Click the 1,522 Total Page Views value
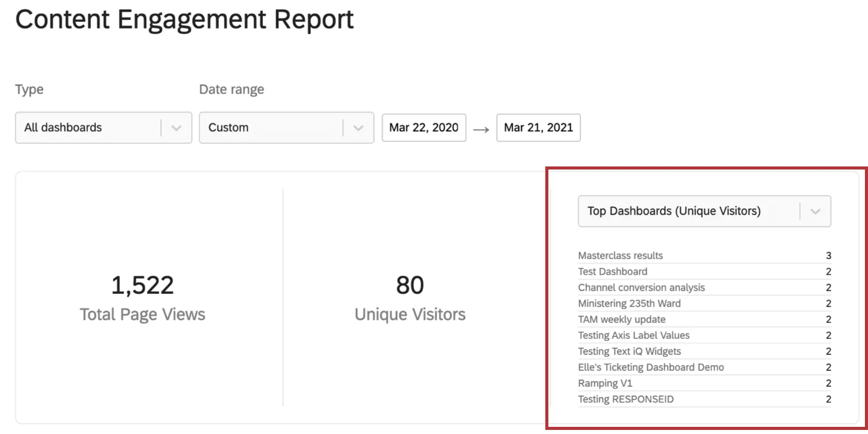This screenshot has height=434, width=868. point(142,285)
